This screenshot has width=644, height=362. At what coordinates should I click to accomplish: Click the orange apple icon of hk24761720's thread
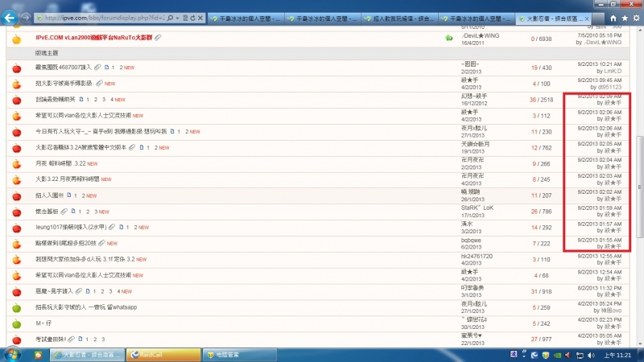pyautogui.click(x=16, y=260)
